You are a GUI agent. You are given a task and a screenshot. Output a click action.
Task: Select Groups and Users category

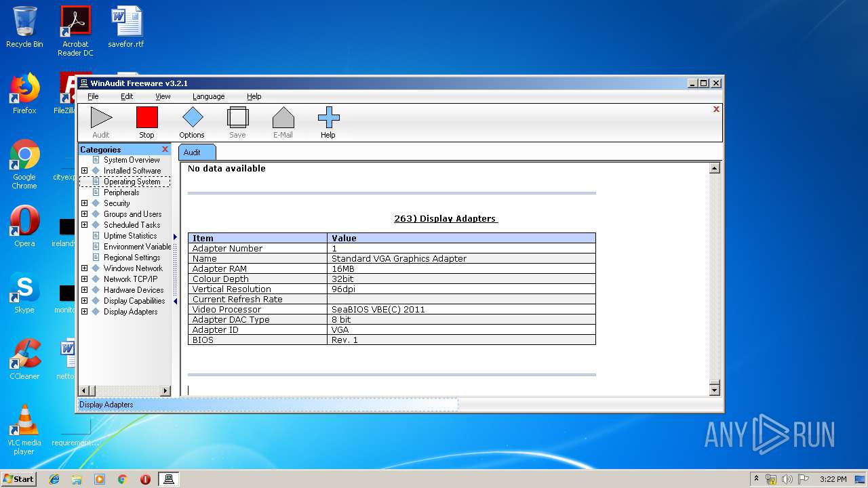(x=132, y=214)
